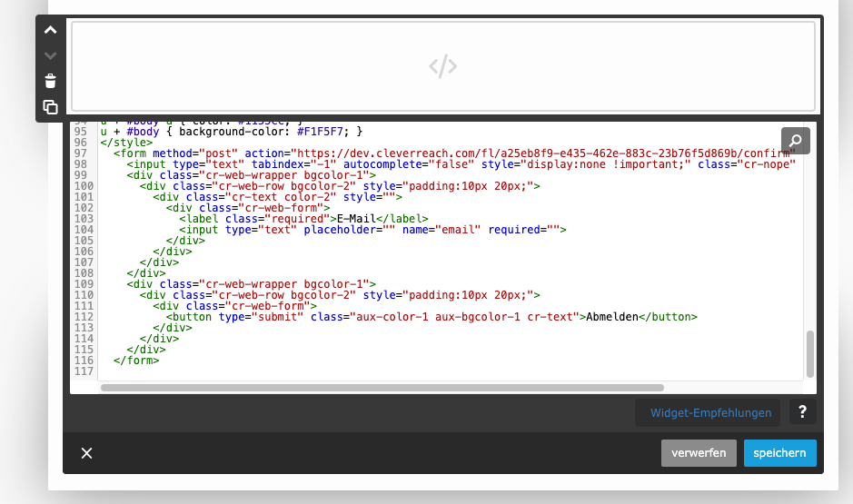Click the type="submit" attribute on line 112

(261, 316)
